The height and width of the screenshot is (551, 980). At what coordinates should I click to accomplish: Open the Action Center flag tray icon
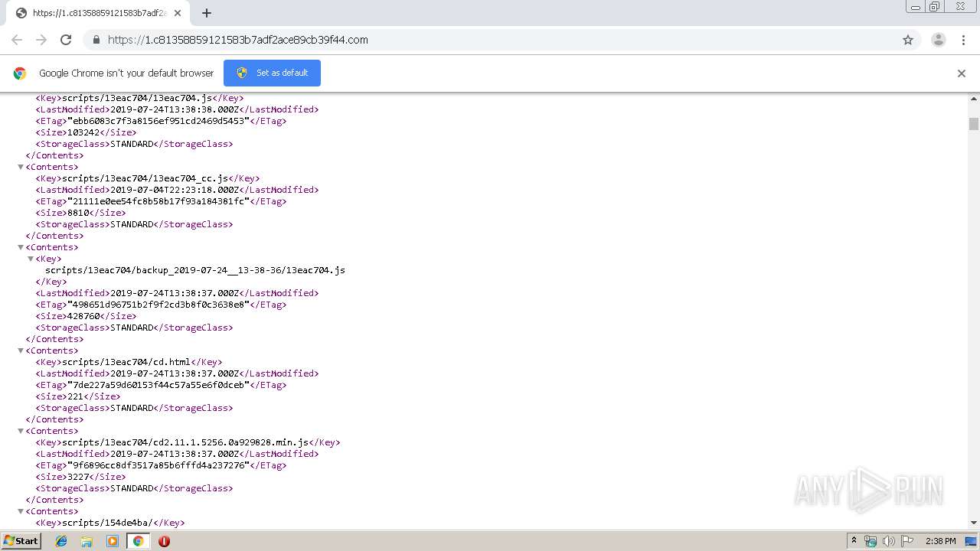coord(907,541)
